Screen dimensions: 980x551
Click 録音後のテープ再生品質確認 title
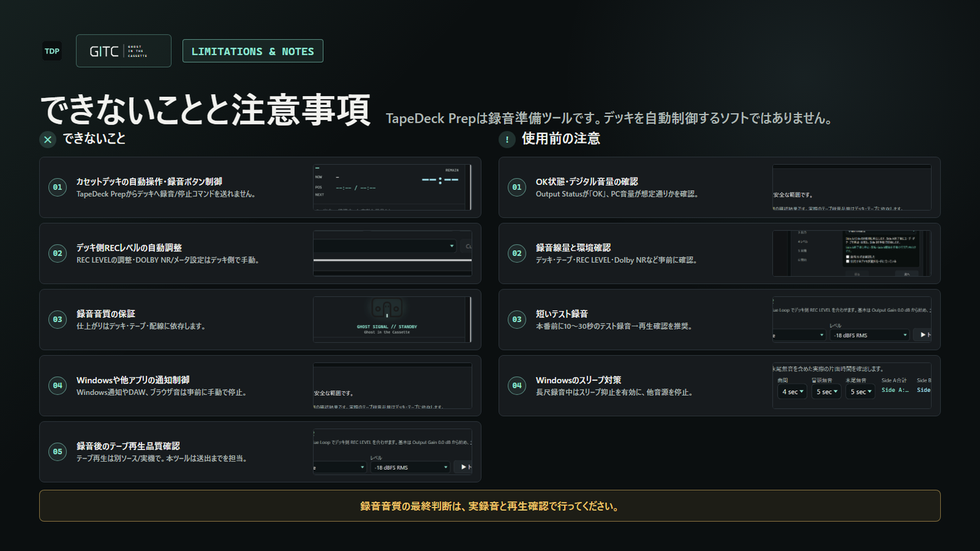click(128, 446)
